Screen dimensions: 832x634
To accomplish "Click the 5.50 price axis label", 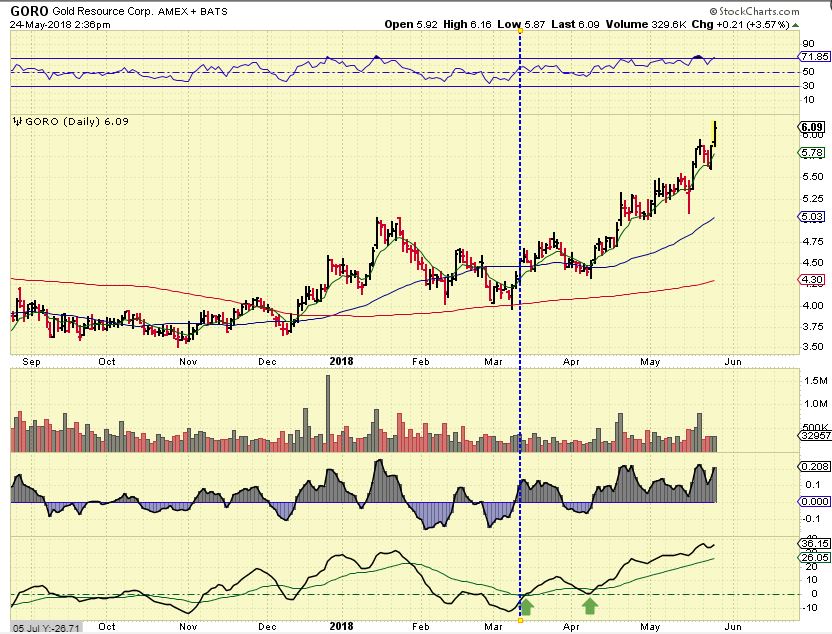I will 813,177.
